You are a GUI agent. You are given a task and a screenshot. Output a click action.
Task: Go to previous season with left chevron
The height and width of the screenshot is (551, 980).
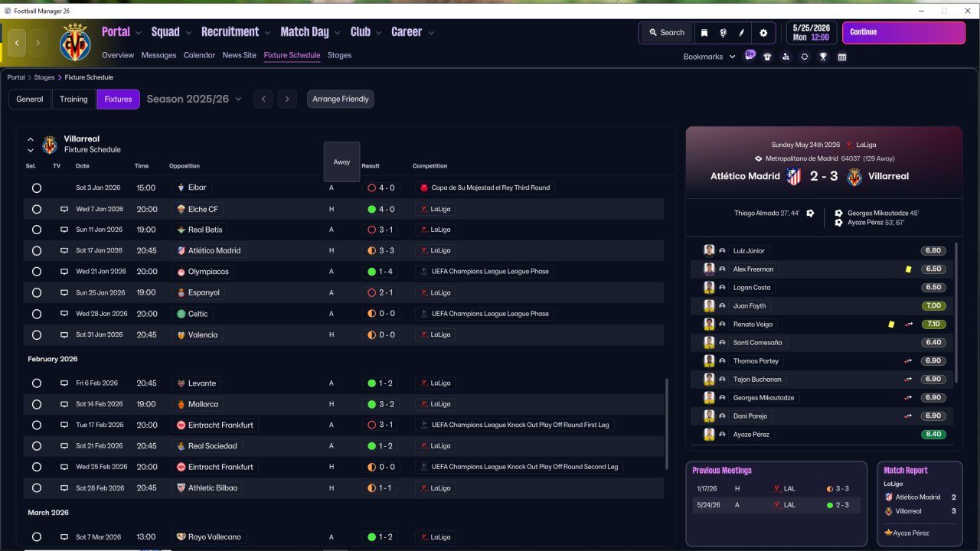click(263, 99)
